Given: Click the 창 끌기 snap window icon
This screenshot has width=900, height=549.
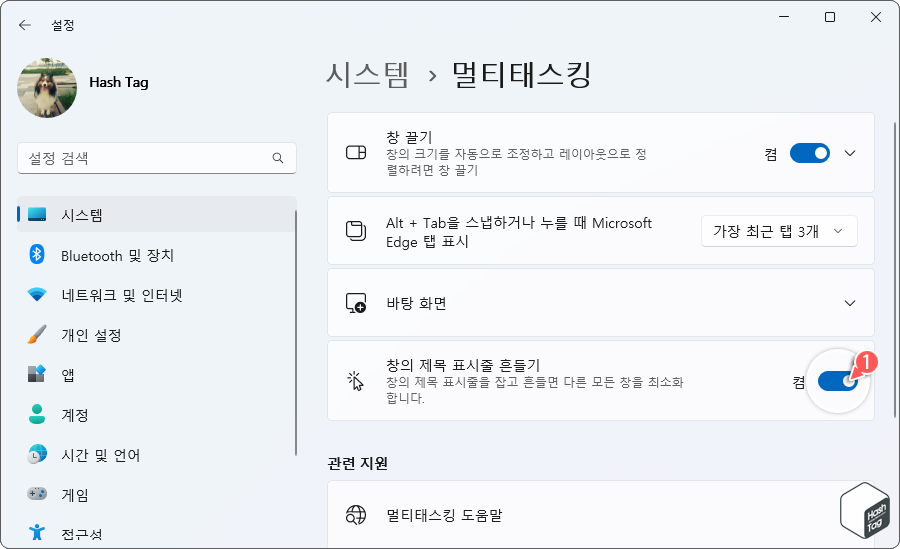Looking at the screenshot, I should coord(356,153).
